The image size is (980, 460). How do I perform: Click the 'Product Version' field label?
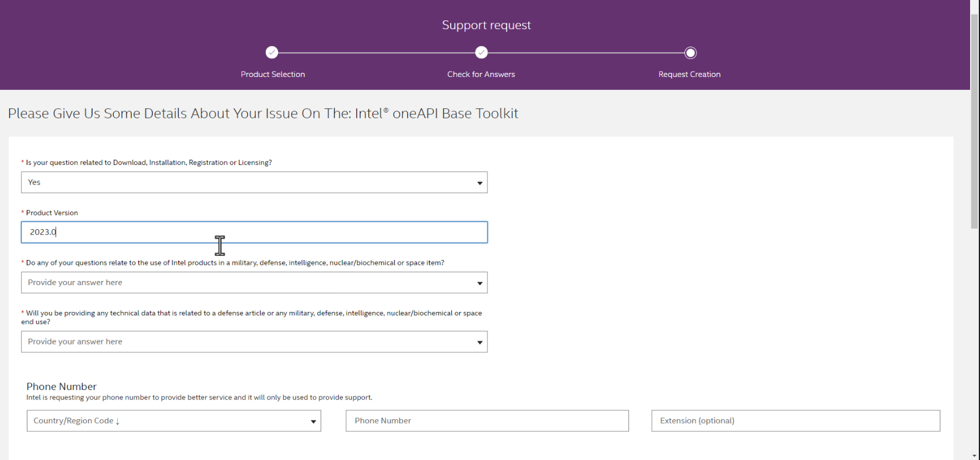52,213
